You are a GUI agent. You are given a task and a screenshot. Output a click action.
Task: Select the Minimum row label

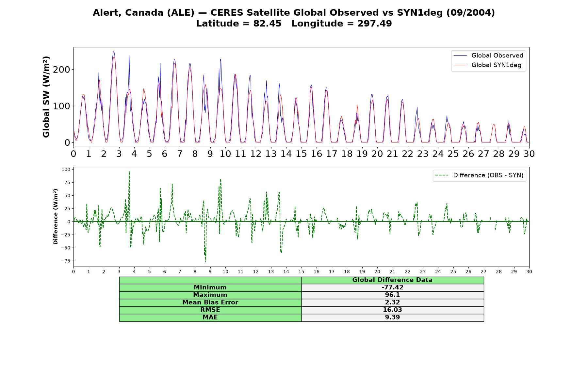tap(210, 287)
